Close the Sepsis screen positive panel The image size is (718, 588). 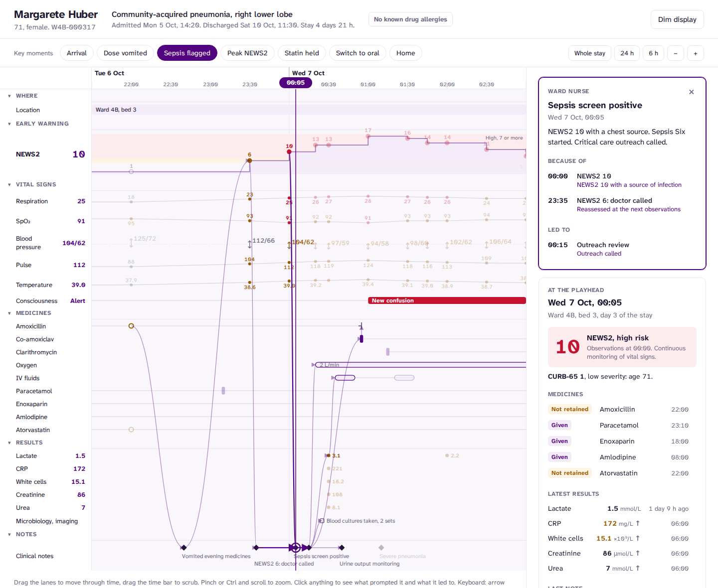pos(691,92)
